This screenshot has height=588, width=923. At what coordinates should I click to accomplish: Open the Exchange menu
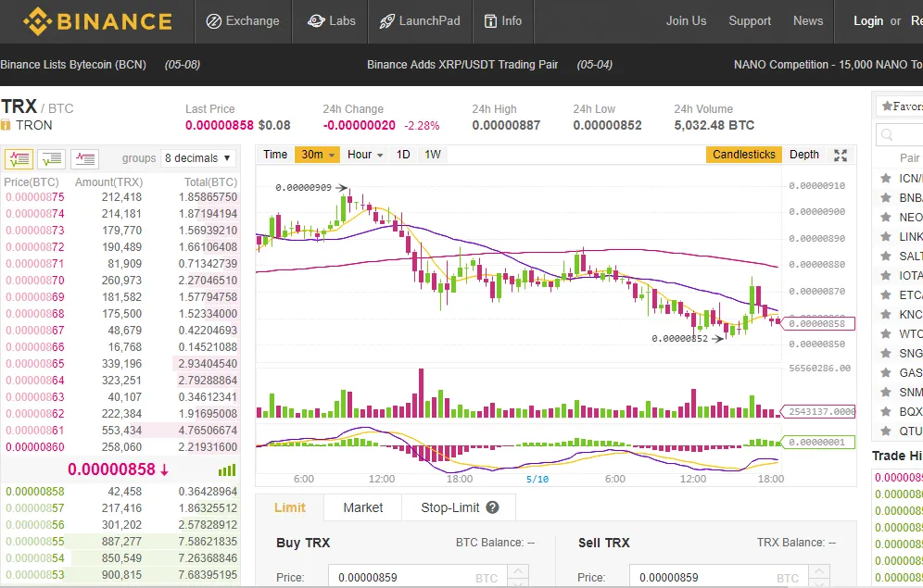pos(243,21)
